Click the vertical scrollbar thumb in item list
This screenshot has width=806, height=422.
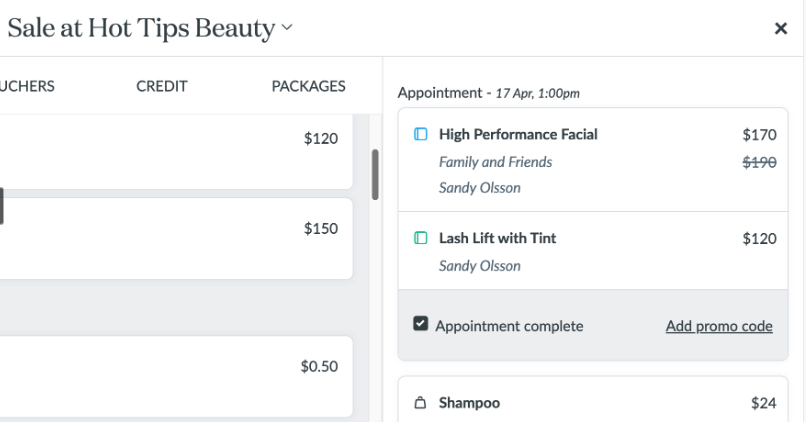coord(375,175)
